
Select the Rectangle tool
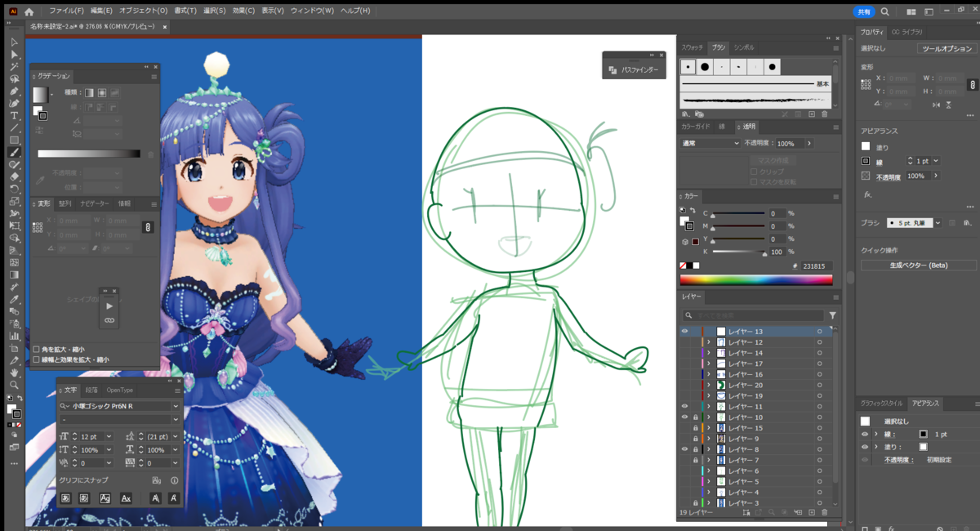coord(15,141)
